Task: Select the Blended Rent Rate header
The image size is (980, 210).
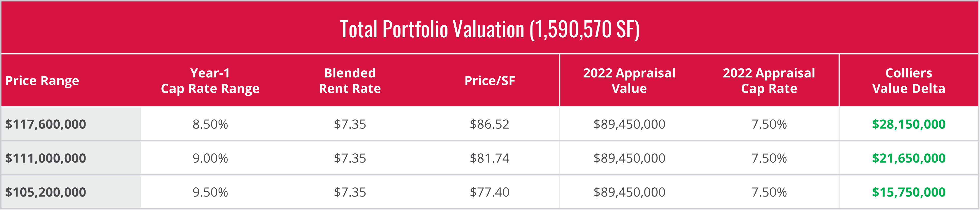Action: click(350, 81)
